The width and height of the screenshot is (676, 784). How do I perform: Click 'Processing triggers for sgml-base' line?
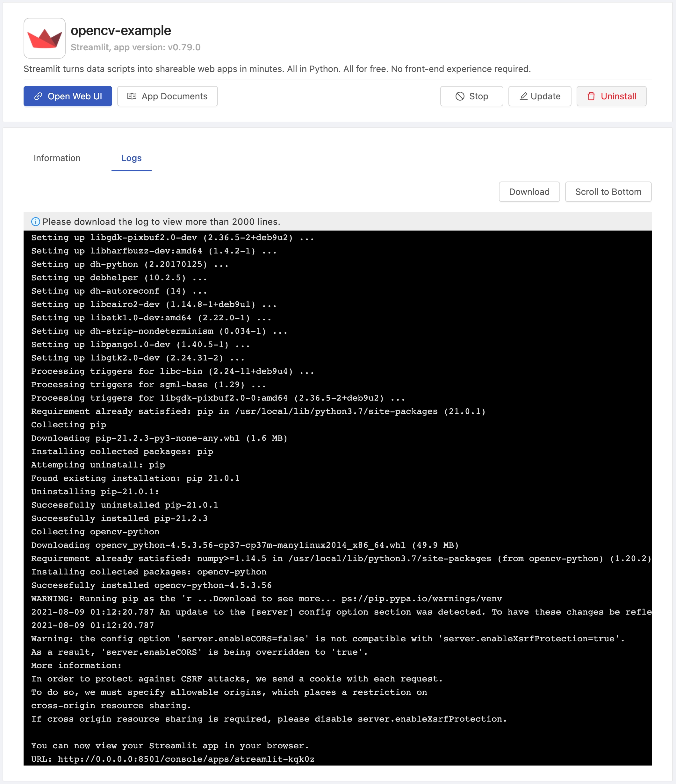[148, 384]
